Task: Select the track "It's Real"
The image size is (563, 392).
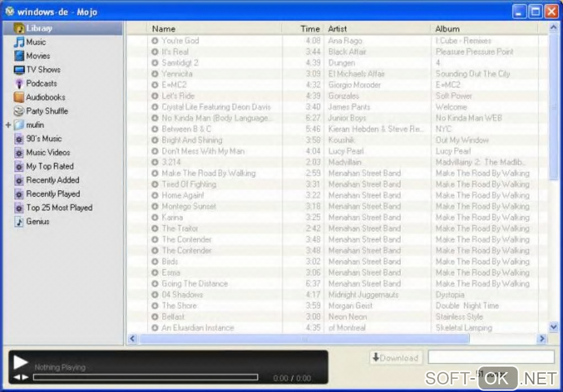Action: coord(175,52)
